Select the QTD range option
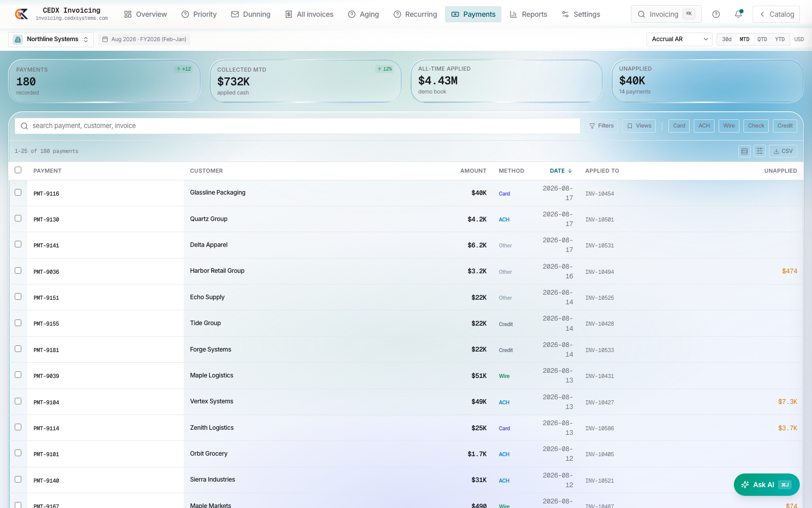This screenshot has height=508, width=812. click(762, 39)
